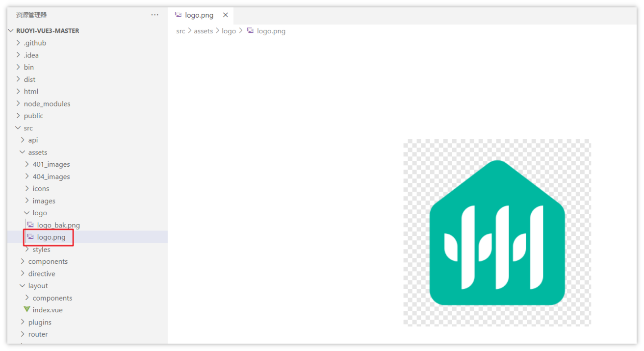Expand the api folder
This screenshot has height=351, width=644.
coord(23,140)
